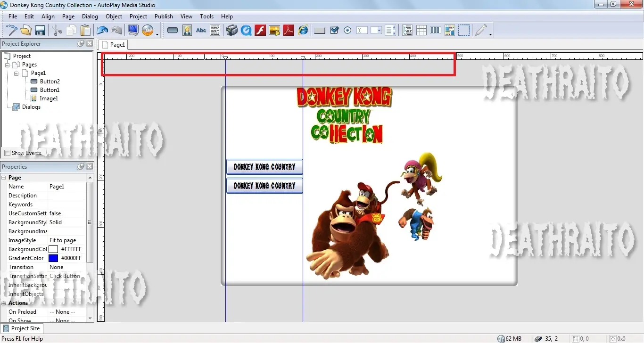This screenshot has height=343, width=644.
Task: Collapse the Page1 tree node expander
Action: tap(17, 73)
